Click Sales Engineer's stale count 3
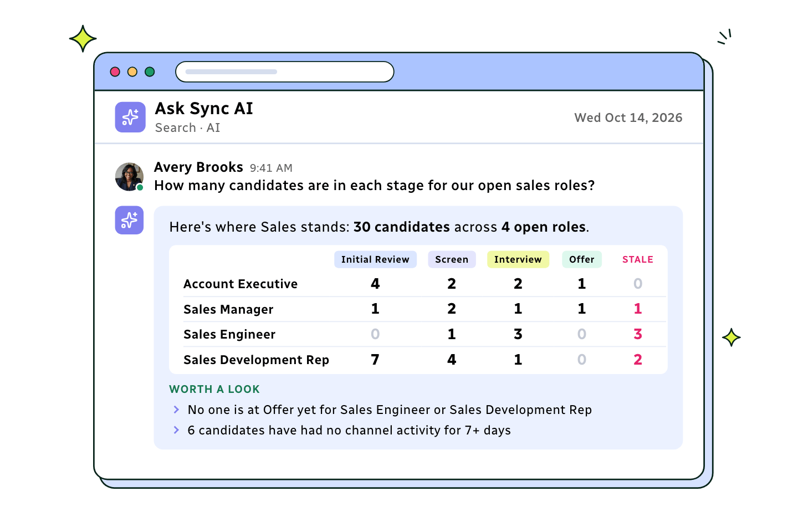Screen dimensions: 798x532 [x=638, y=334]
